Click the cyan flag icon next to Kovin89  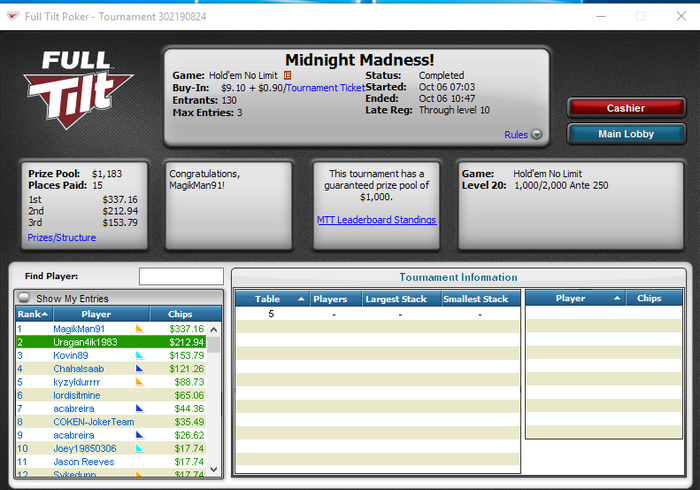pos(140,355)
